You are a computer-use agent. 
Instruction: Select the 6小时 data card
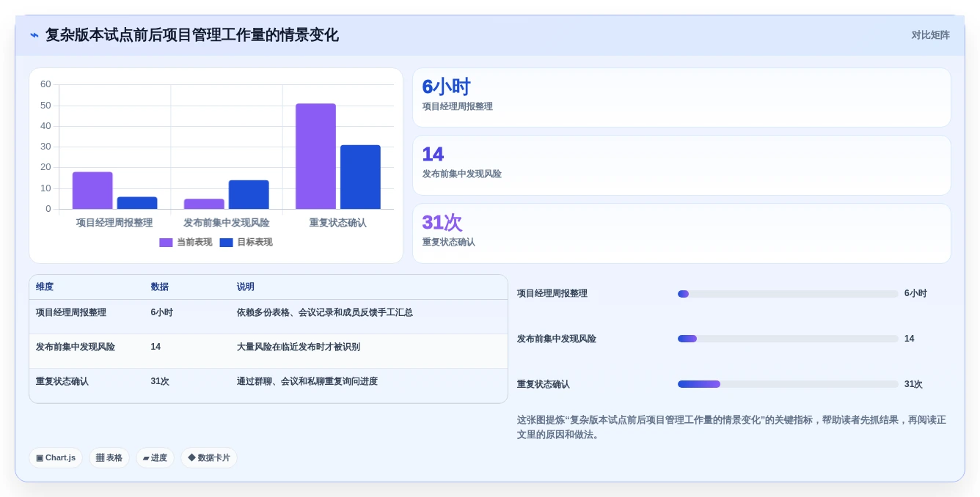coord(681,97)
